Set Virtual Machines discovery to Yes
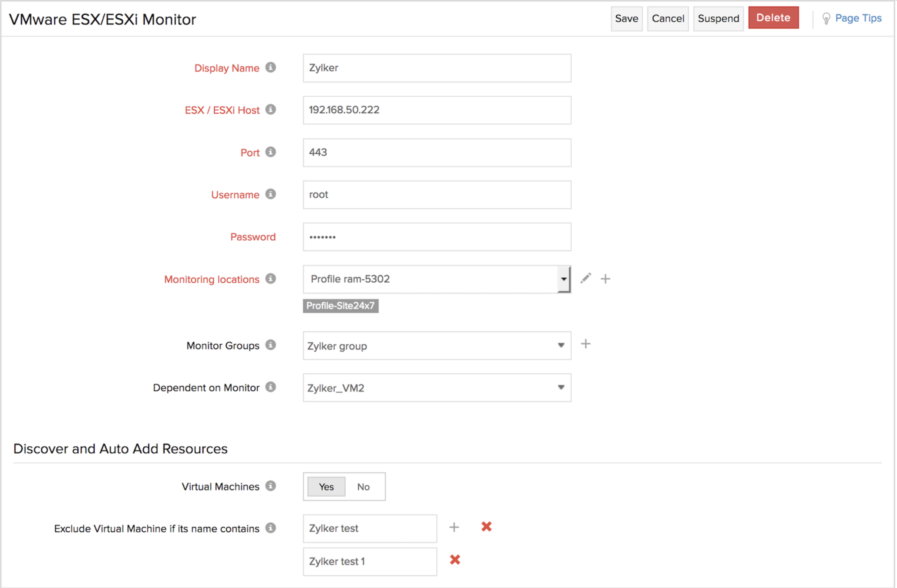Screen dimensions: 897x588 pyautogui.click(x=326, y=487)
